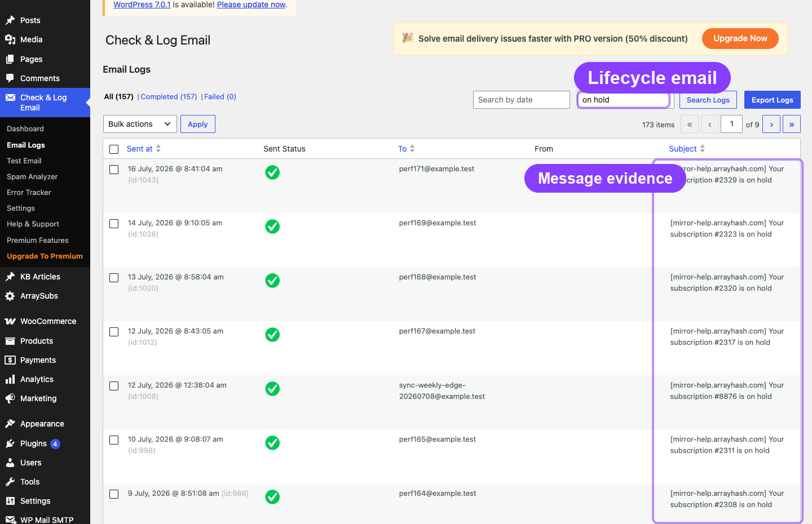812x524 pixels.
Task: Select the 14 July 2026 log row checkbox
Action: point(114,224)
